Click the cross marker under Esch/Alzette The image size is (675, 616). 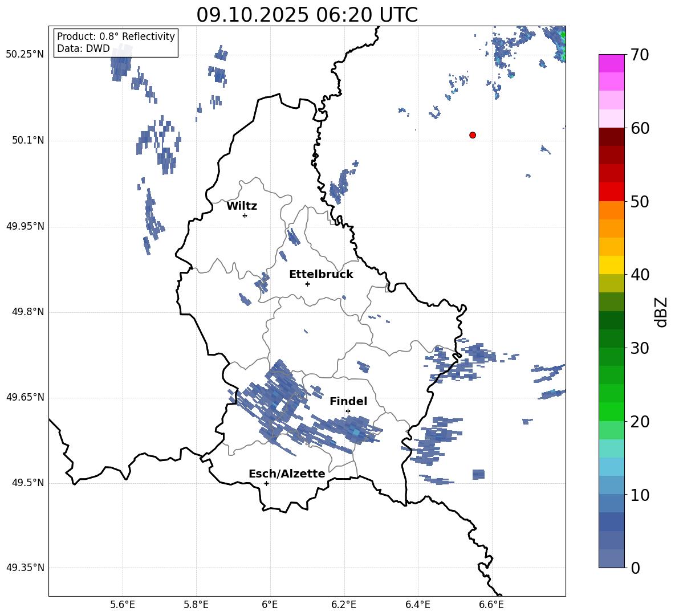click(x=266, y=483)
